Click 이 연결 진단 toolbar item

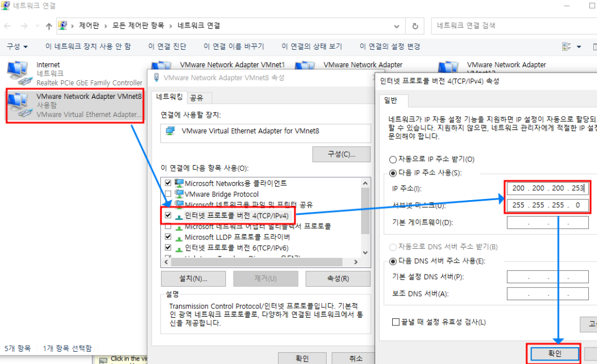click(x=167, y=46)
